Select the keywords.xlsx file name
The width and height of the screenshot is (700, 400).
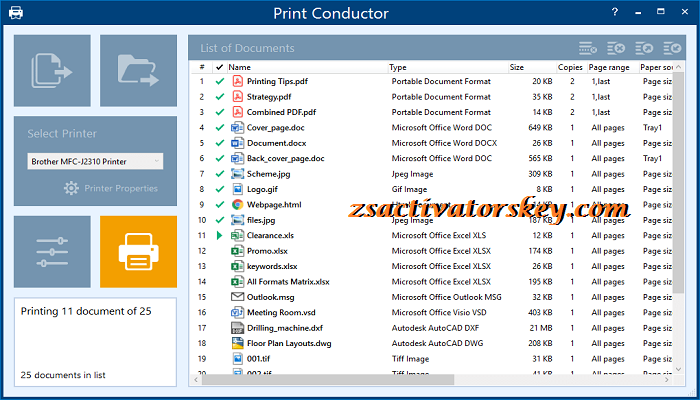click(272, 266)
